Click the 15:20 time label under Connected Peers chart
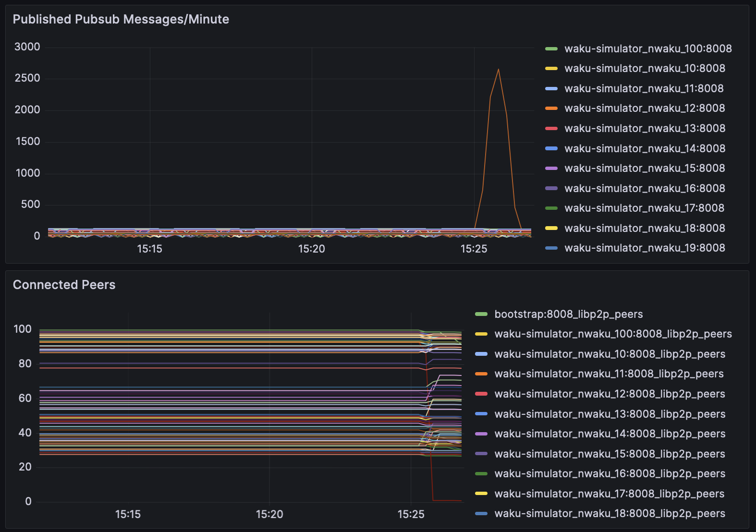 (269, 514)
